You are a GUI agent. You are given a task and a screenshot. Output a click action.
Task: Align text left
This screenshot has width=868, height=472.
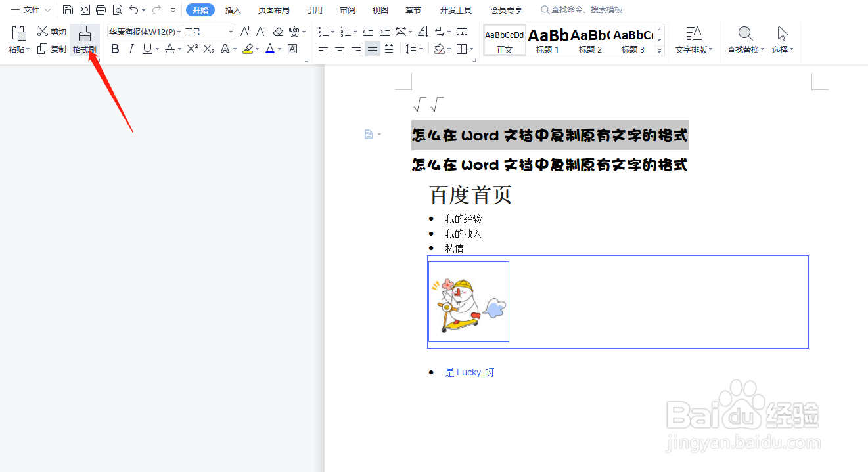(323, 49)
